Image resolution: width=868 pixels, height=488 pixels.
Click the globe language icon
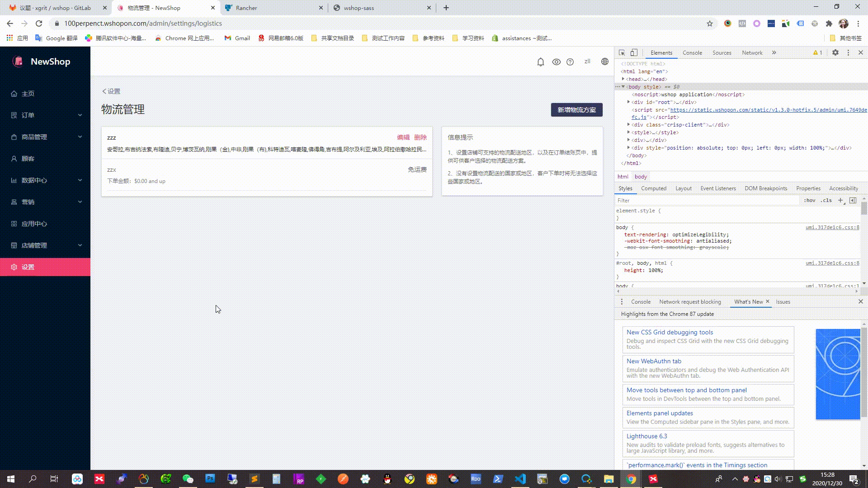pyautogui.click(x=604, y=61)
